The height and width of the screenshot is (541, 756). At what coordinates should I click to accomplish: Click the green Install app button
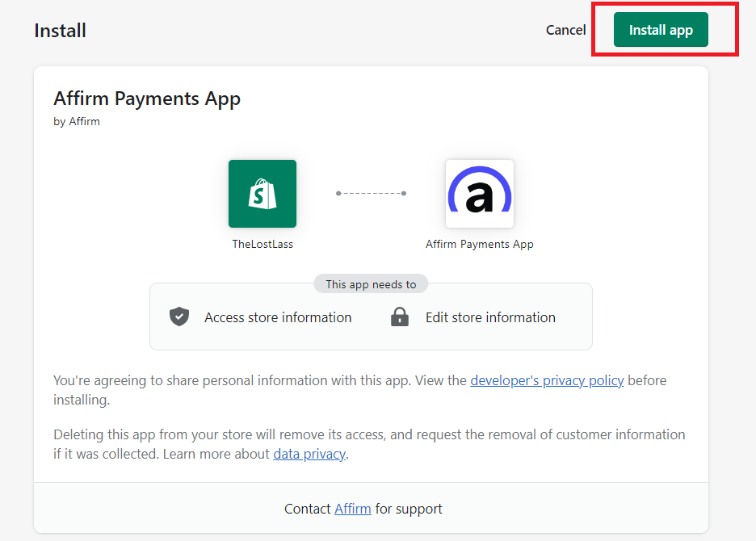(661, 30)
